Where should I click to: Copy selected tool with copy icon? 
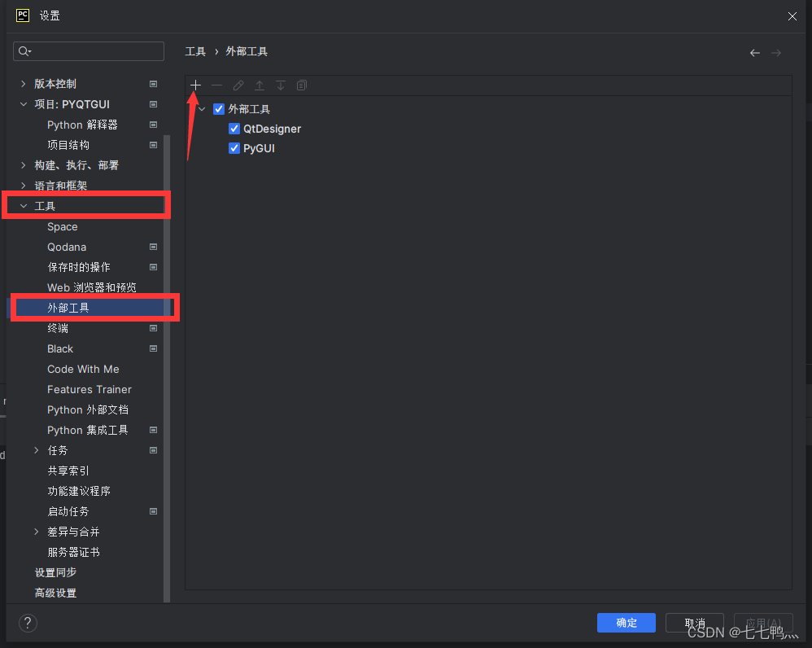click(x=302, y=85)
